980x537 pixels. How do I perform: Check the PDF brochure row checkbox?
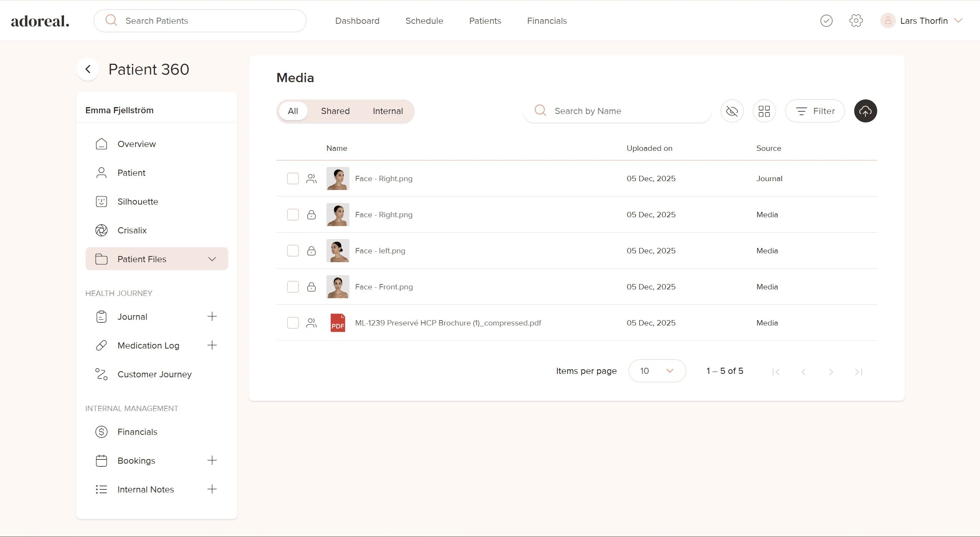point(293,323)
